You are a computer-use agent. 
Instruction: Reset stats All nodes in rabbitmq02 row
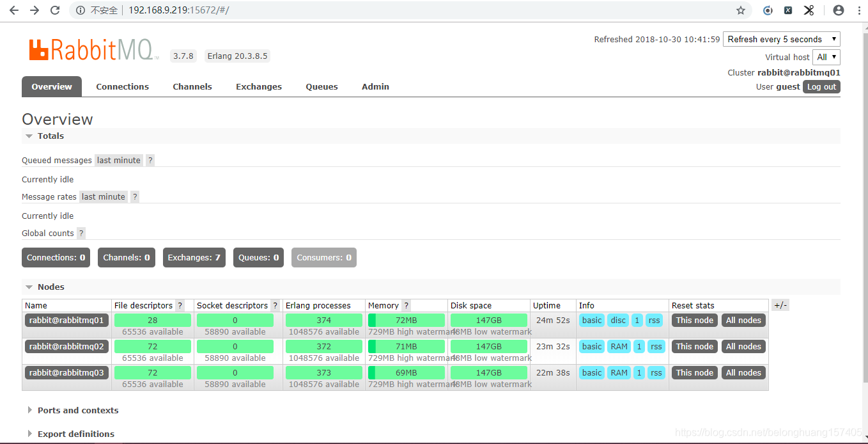tap(743, 346)
